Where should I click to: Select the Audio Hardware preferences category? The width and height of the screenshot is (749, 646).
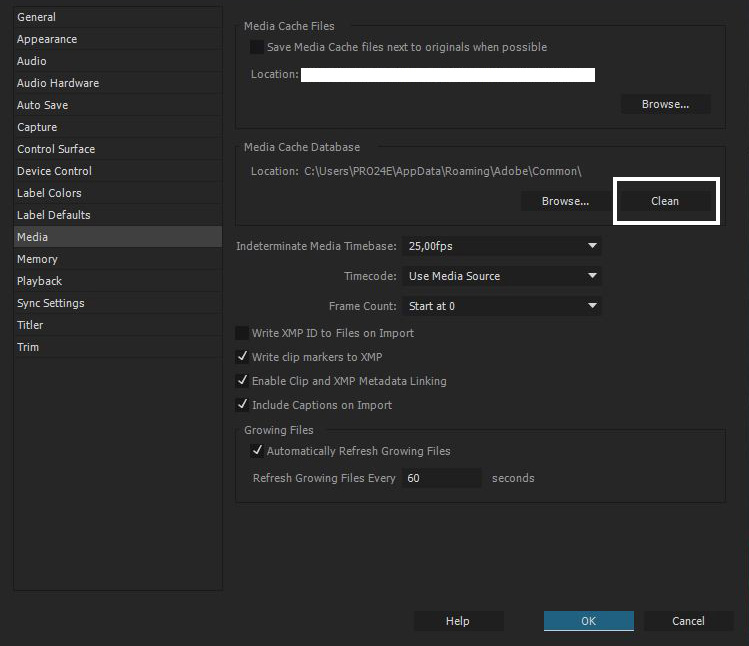tap(58, 83)
